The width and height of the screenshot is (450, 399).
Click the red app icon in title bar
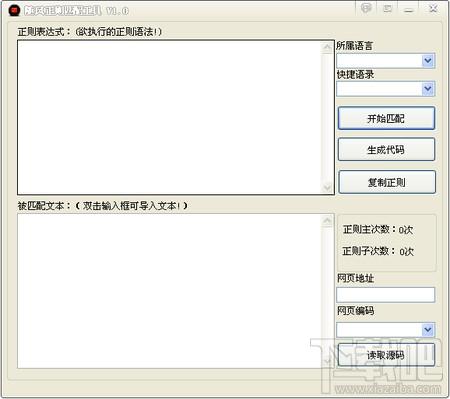tap(14, 10)
